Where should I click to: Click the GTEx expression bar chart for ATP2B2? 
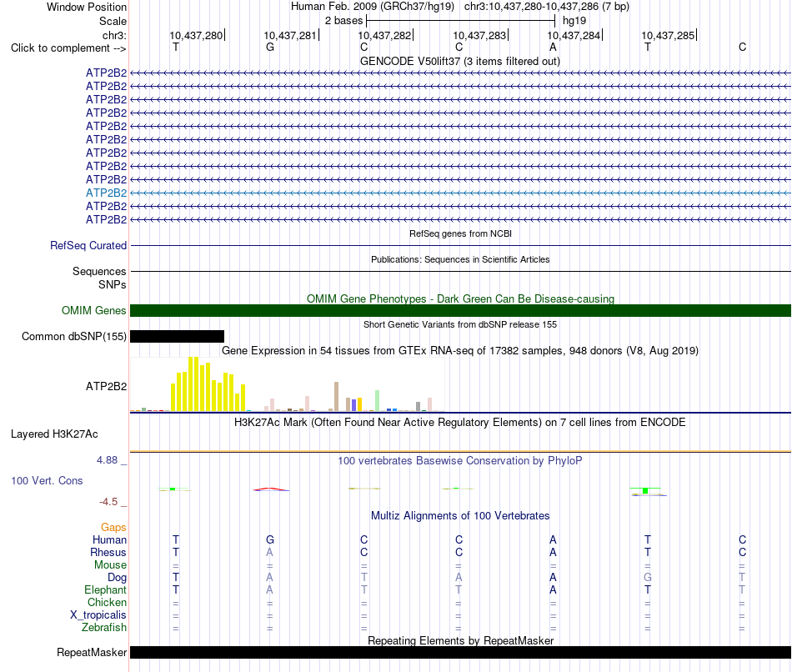point(287,385)
